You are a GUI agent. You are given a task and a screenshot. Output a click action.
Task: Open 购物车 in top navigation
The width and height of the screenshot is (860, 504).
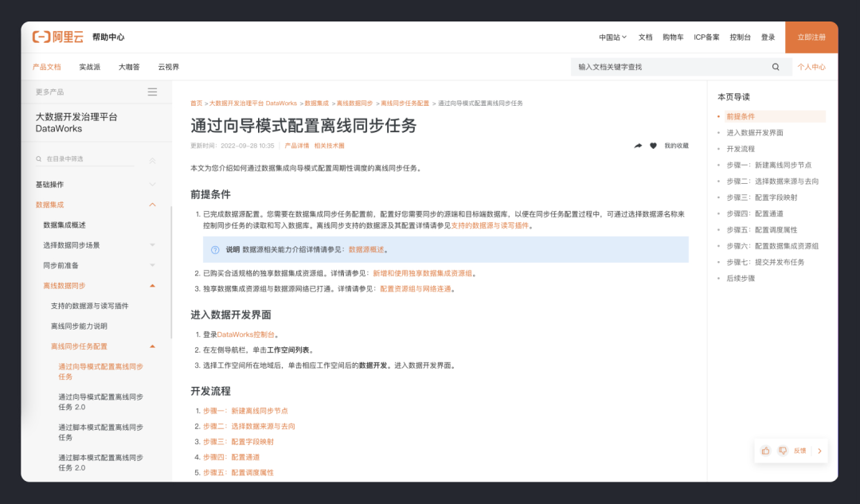[x=673, y=37]
